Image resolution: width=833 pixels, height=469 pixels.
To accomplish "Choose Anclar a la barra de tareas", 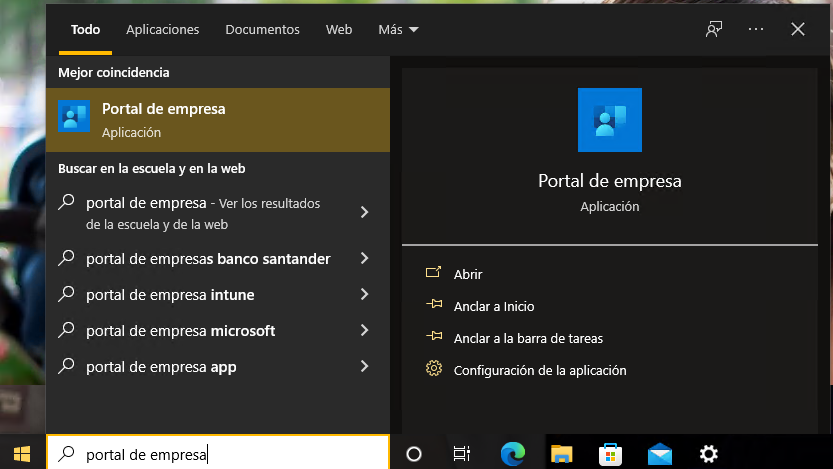I will point(527,338).
